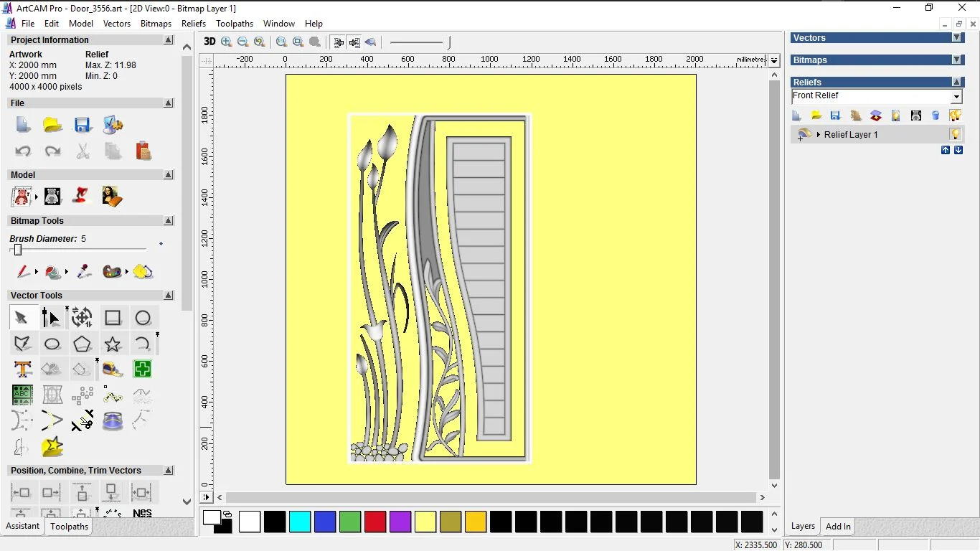Screen dimensions: 980x551
Task: Toggle the link colours icon beside primary swatch
Action: pyautogui.click(x=227, y=514)
